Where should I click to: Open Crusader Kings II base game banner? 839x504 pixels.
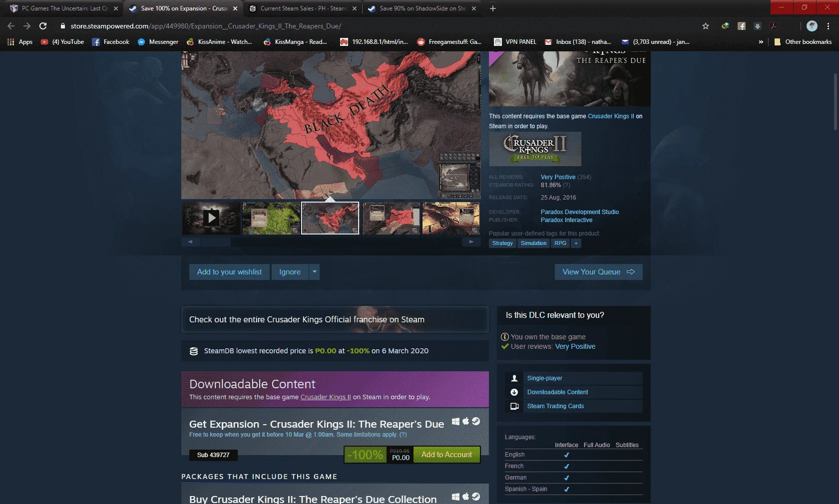(535, 149)
